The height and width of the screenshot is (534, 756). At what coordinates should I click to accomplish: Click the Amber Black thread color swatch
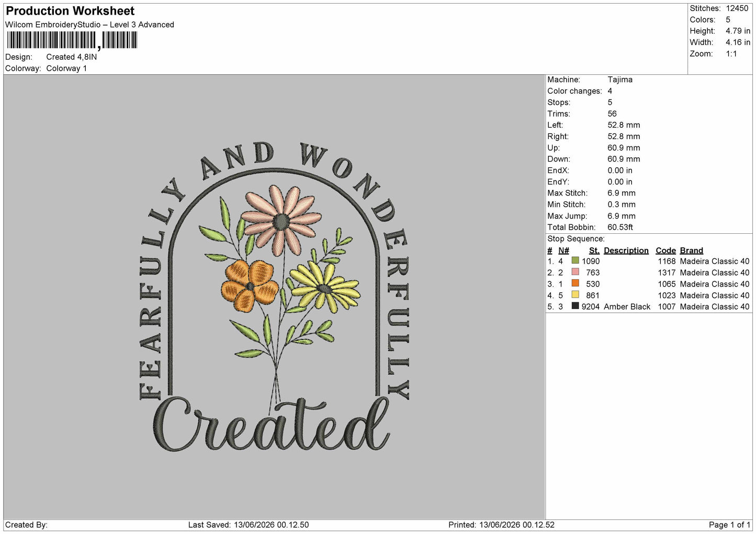tap(576, 306)
